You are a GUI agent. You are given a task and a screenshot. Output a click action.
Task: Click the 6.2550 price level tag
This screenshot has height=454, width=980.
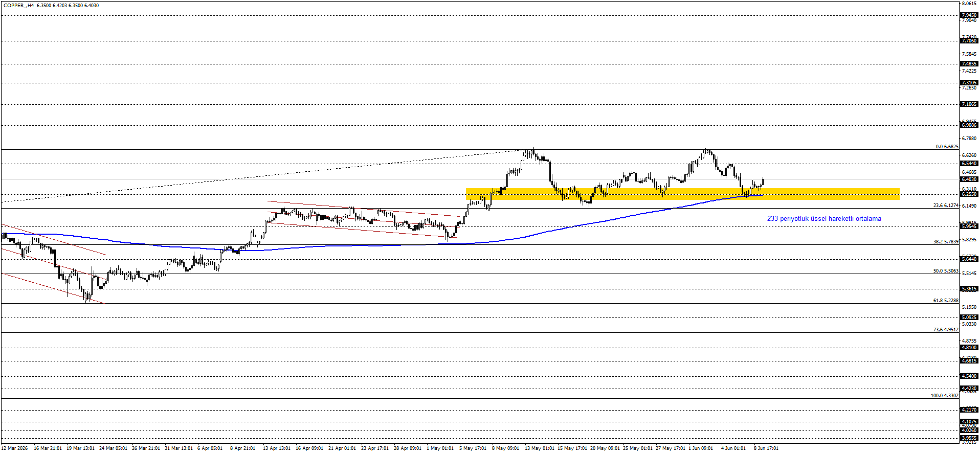969,194
